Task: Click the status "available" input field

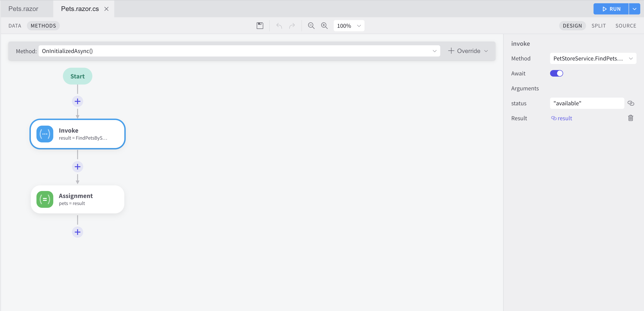Action: pos(587,103)
